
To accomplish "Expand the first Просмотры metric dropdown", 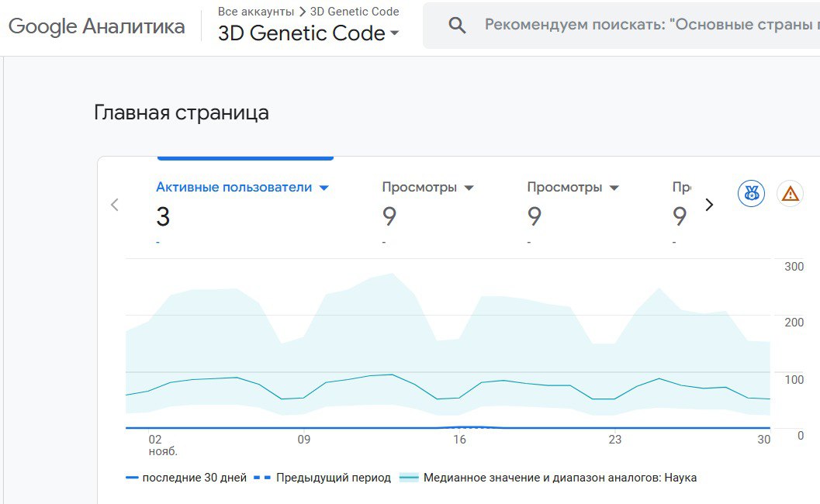I will coord(469,188).
